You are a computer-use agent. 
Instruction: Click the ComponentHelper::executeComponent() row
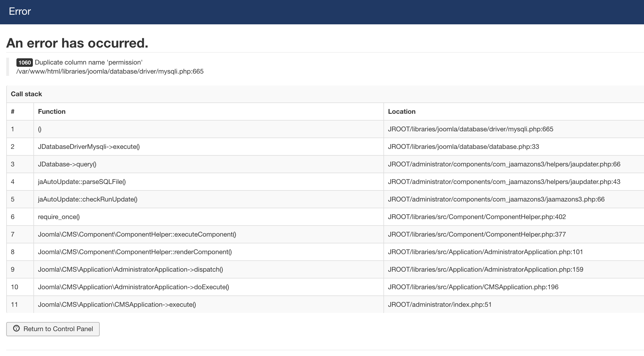137,235
